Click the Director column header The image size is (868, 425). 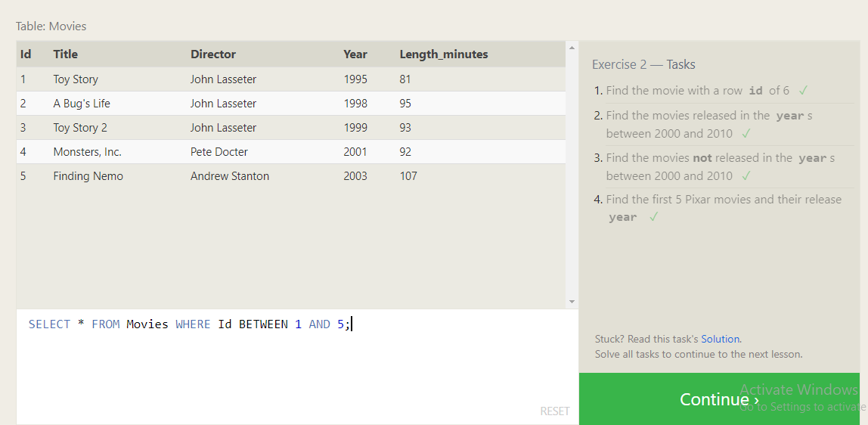pos(213,54)
